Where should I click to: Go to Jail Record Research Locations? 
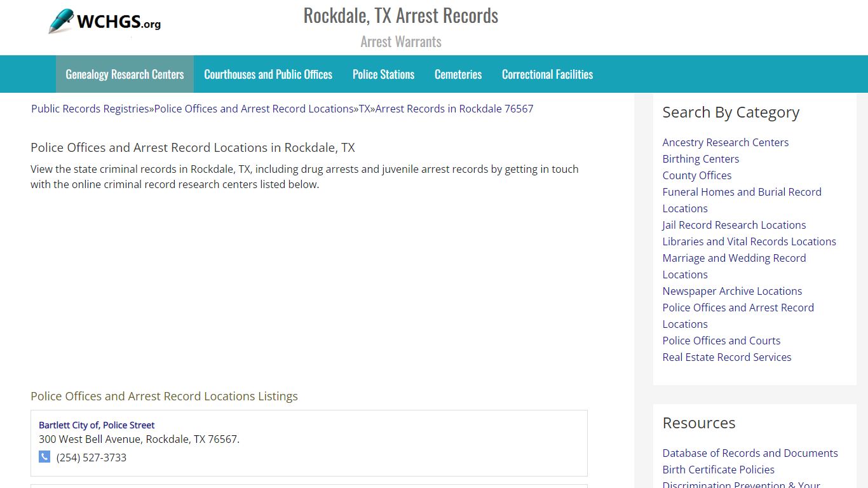734,225
